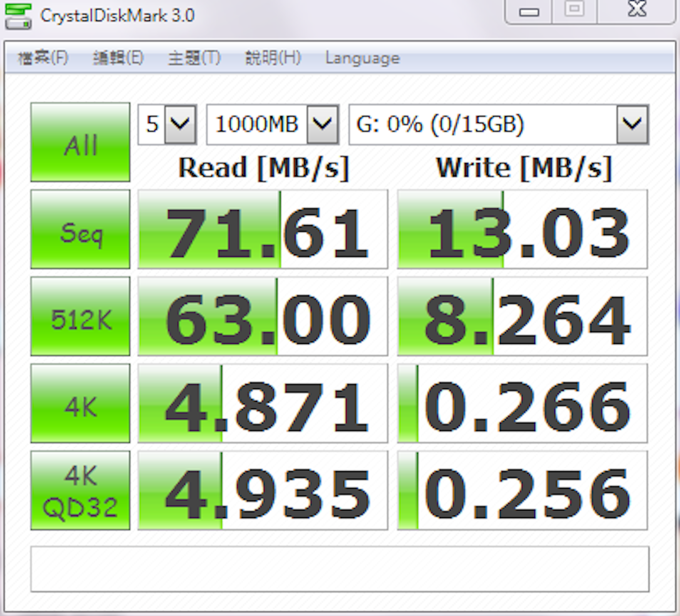Open the test size dropdown showing 1000MB
The height and width of the screenshot is (616, 680).
pyautogui.click(x=273, y=125)
